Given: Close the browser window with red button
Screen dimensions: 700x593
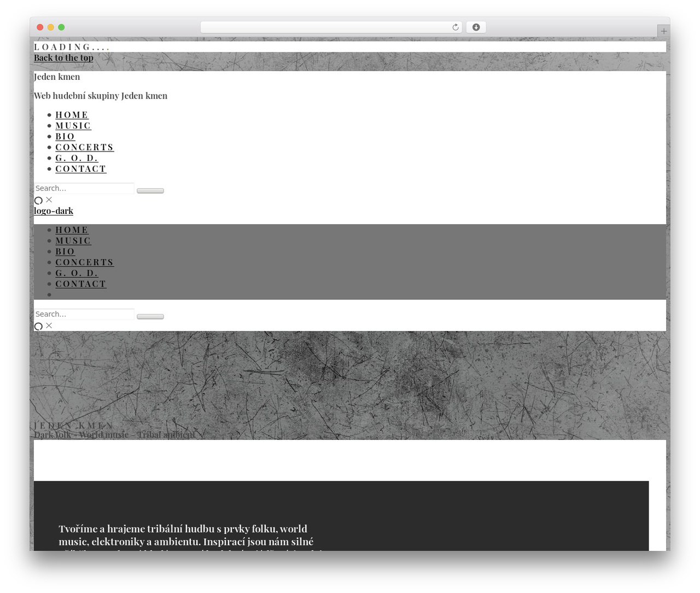Looking at the screenshot, I should point(40,27).
